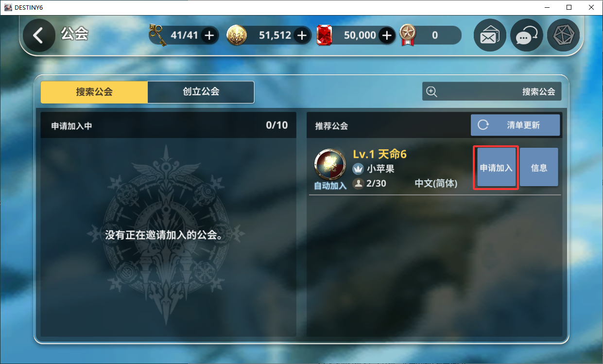View guild details with 信息 button
The image size is (603, 364).
[x=539, y=168]
